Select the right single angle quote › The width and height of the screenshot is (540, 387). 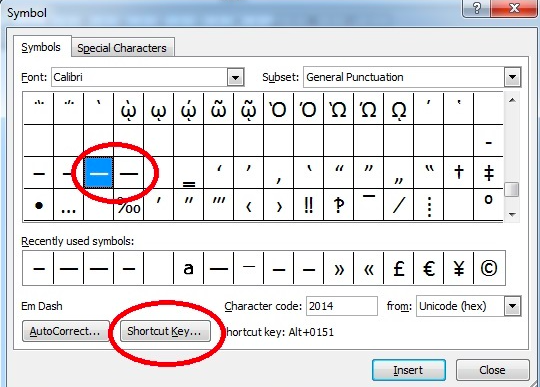point(279,205)
